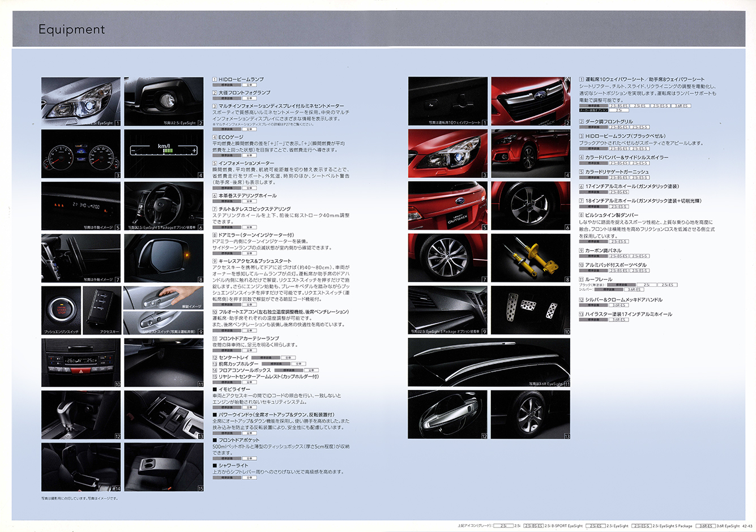Select the 'フロントドアカーテシーランプ' heading
The image size is (756, 532).
(249, 338)
